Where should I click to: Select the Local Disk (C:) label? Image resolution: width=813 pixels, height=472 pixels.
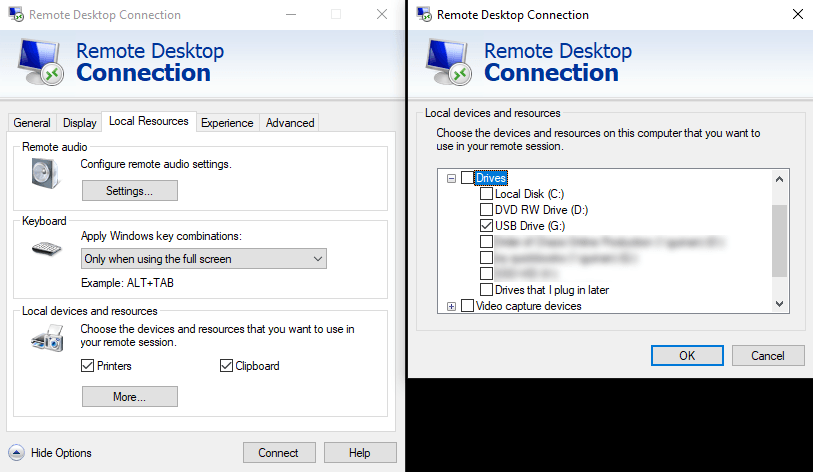529,194
